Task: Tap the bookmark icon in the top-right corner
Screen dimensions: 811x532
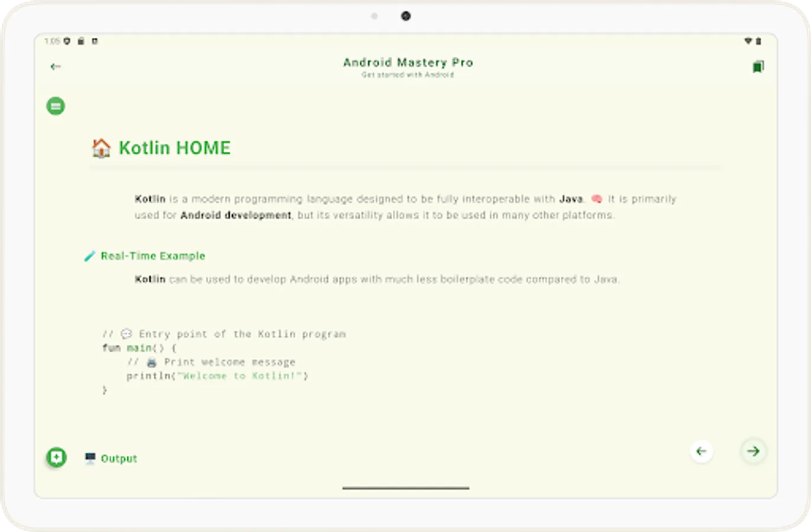Action: click(x=759, y=67)
